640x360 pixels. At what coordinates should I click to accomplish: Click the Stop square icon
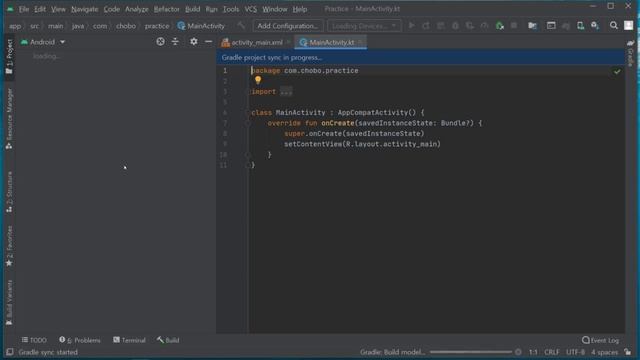pyautogui.click(x=514, y=26)
